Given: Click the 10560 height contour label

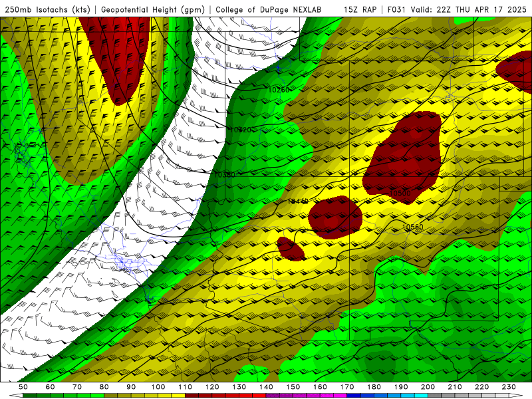Looking at the screenshot, I should tap(413, 227).
